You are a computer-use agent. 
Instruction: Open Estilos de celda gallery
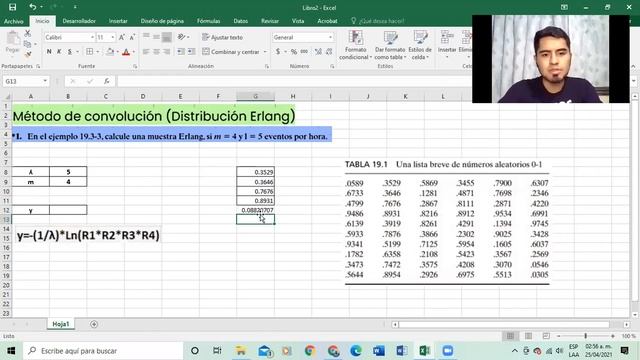(420, 45)
